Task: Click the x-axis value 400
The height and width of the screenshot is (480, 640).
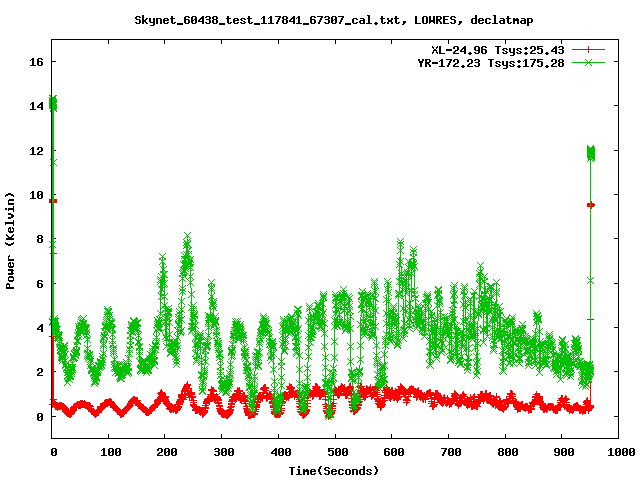Action: point(281,452)
